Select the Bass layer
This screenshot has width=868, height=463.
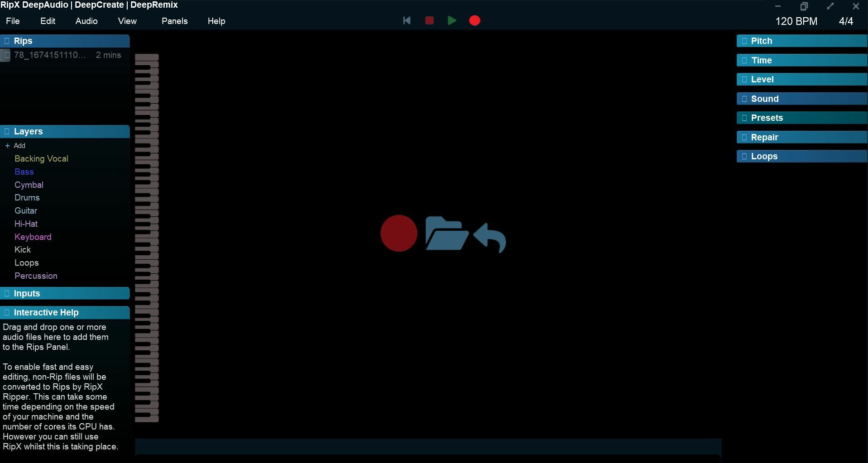[x=24, y=172]
